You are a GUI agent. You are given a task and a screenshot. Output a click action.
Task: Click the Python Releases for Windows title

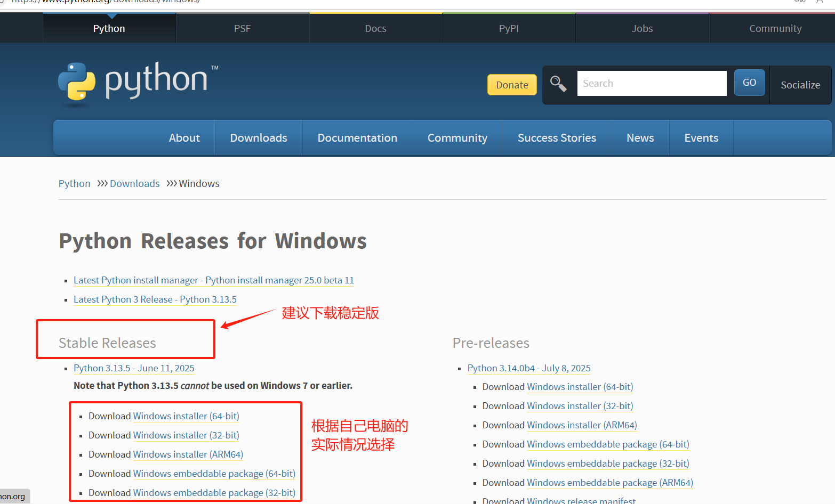[x=213, y=241]
